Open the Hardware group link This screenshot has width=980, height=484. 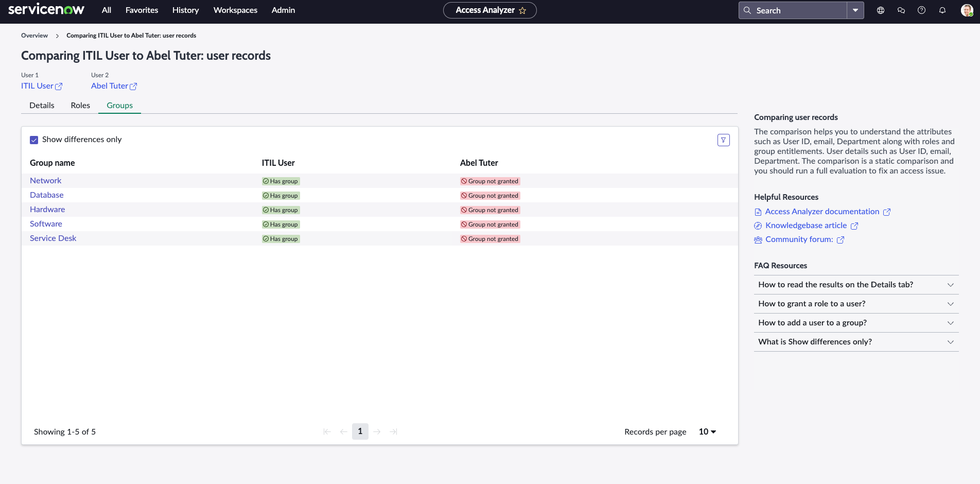[x=47, y=210]
